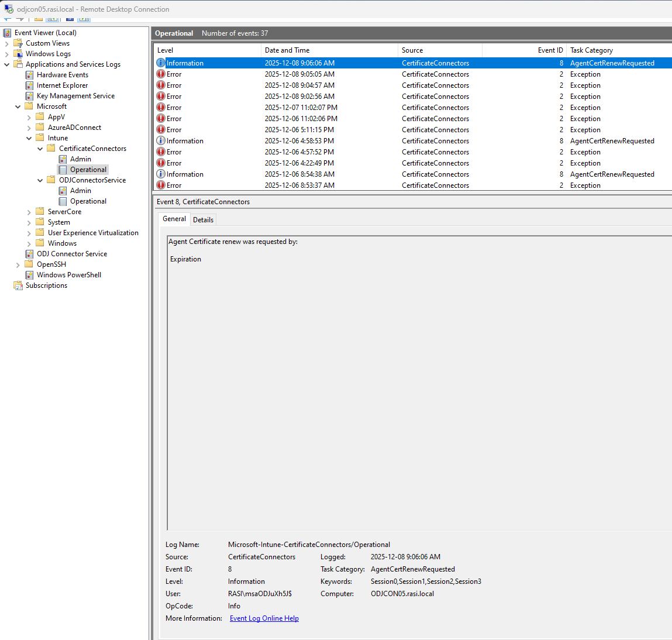Click the error icon on the 9:05:05 AM event

161,74
